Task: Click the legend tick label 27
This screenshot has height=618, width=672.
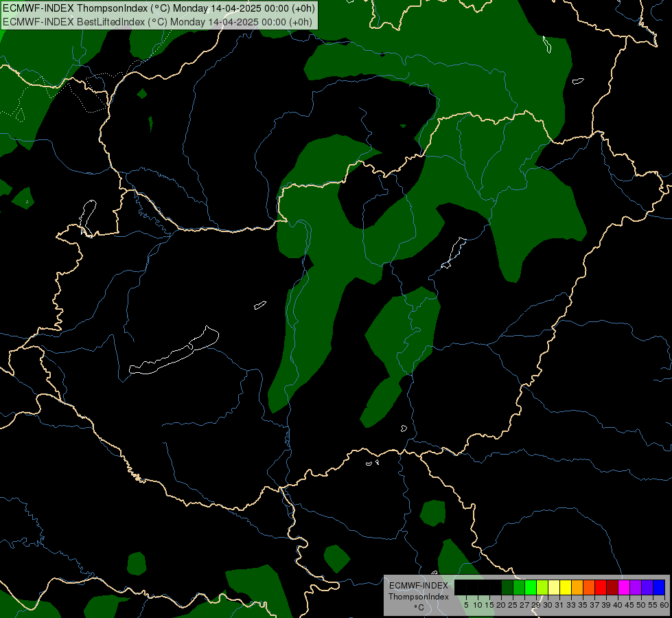Action: [x=524, y=605]
